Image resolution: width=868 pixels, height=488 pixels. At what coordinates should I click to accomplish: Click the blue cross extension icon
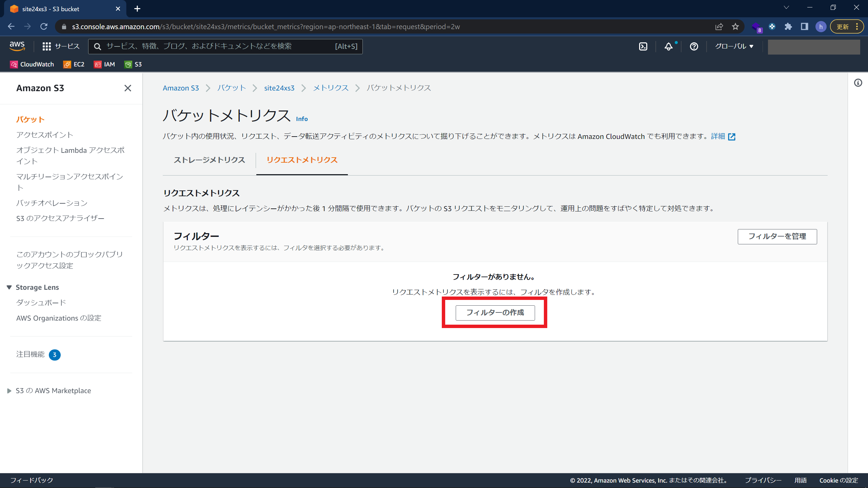tap(772, 26)
